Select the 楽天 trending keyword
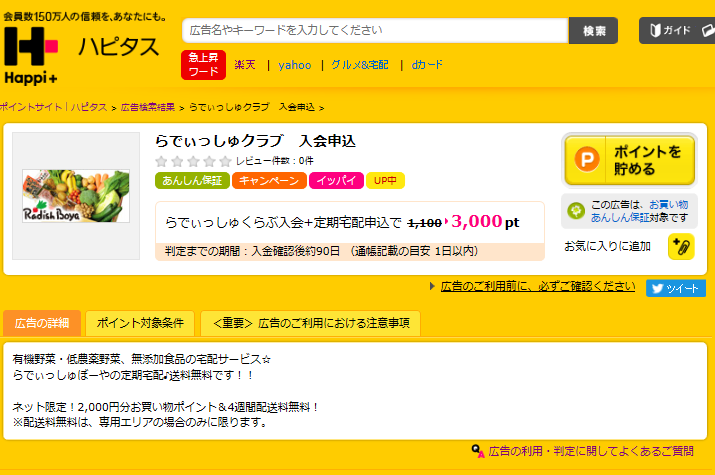Viewport: 715px width, 475px height. pyautogui.click(x=245, y=65)
